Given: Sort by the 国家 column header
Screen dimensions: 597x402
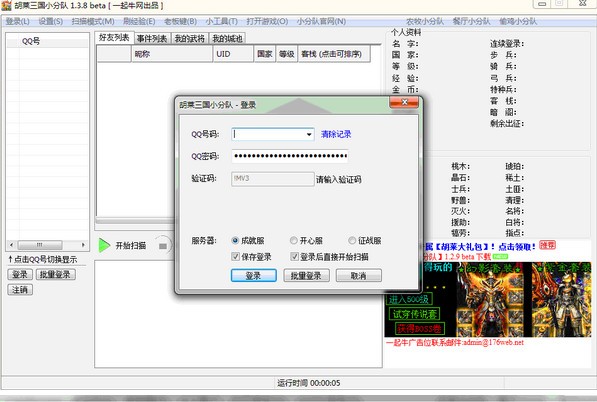Looking at the screenshot, I should tap(265, 54).
